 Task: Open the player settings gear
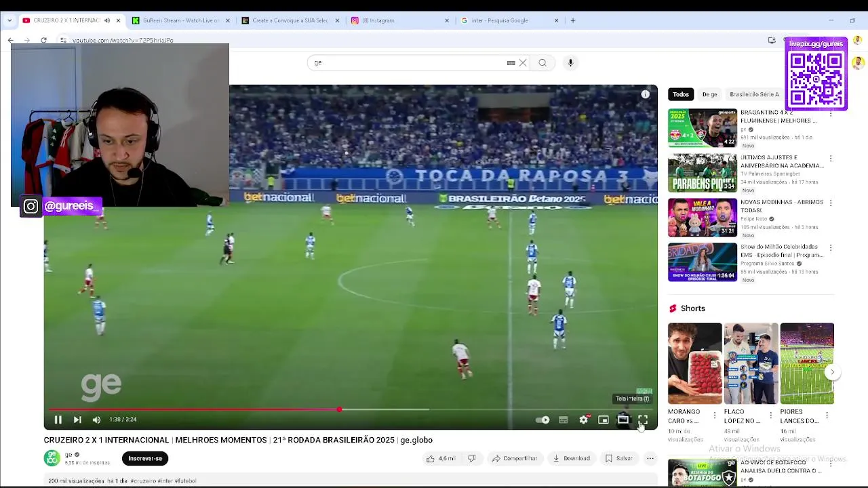[x=583, y=420]
